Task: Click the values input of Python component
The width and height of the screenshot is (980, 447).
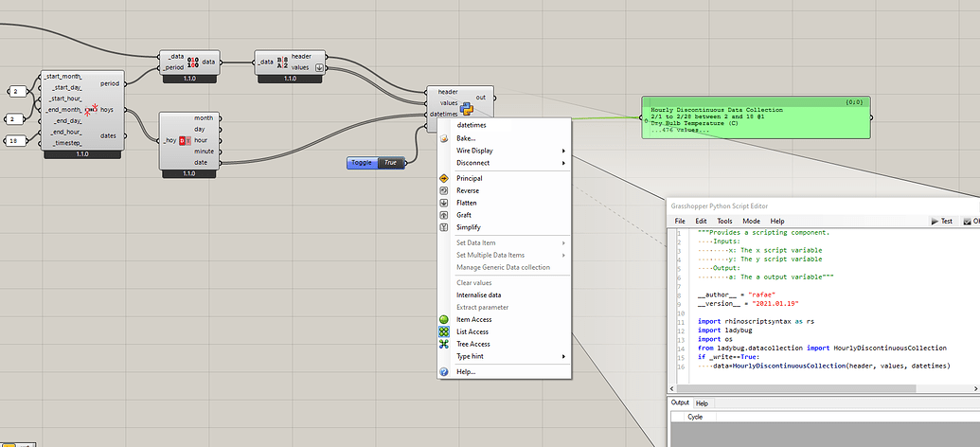Action: click(x=449, y=103)
